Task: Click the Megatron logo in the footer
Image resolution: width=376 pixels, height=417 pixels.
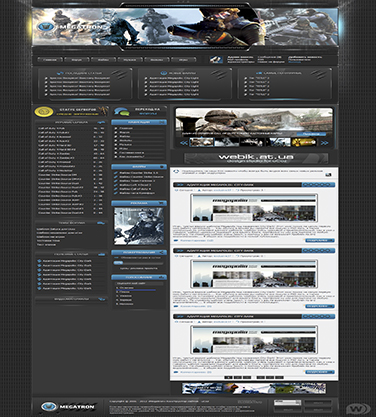Action: [x=68, y=407]
